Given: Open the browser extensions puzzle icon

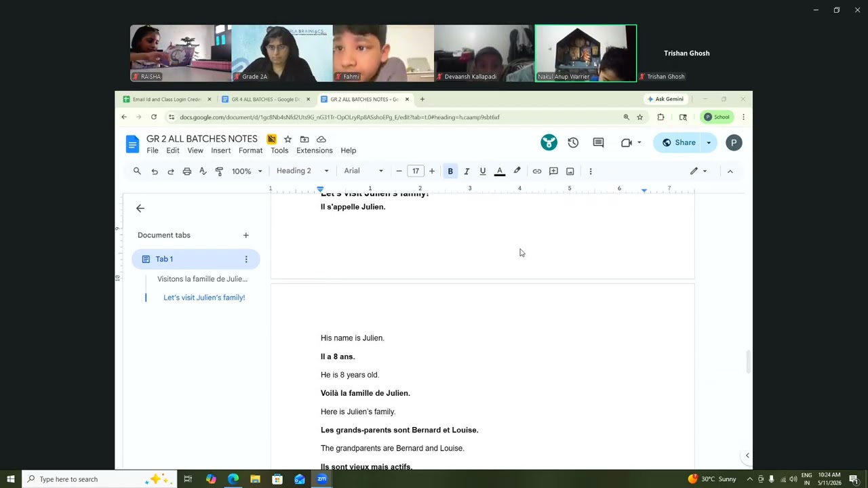Looking at the screenshot, I should 660,117.
